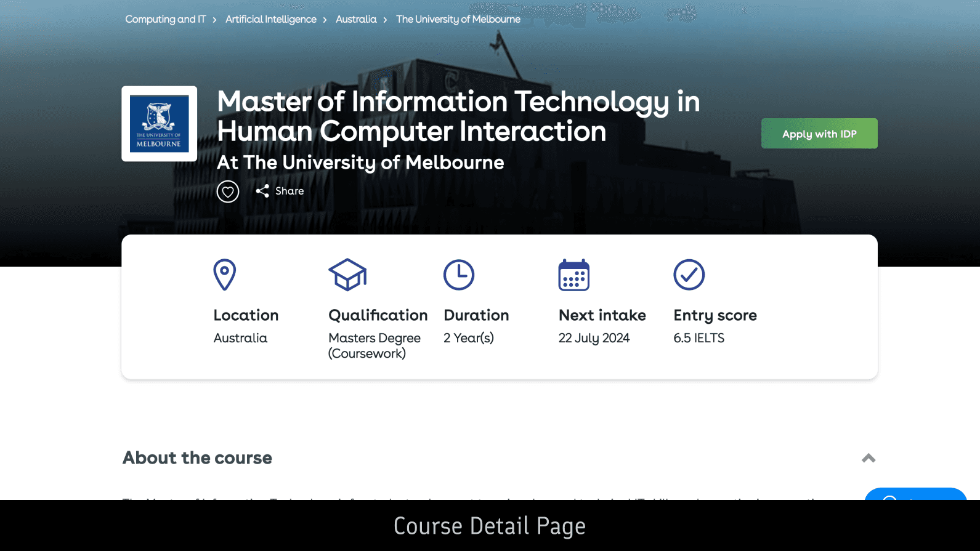Screen dimensions: 980x551
Task: Click the Qualification graduation cap icon
Action: click(347, 275)
